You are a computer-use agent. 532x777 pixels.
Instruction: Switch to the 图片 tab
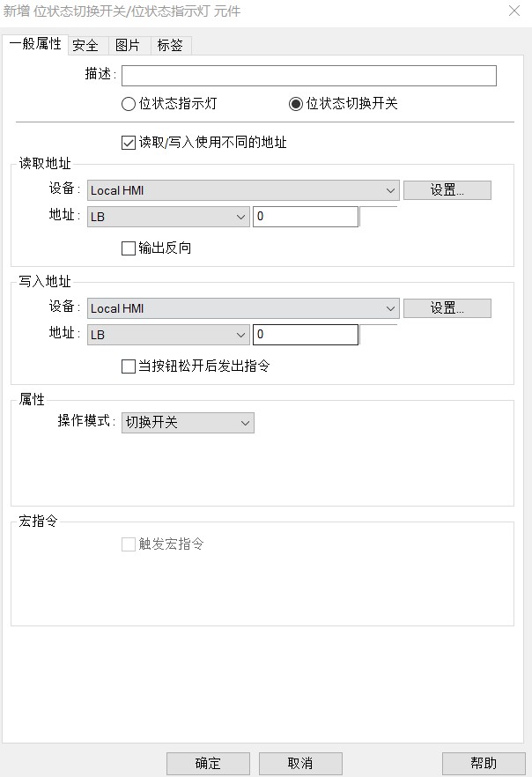coord(128,46)
